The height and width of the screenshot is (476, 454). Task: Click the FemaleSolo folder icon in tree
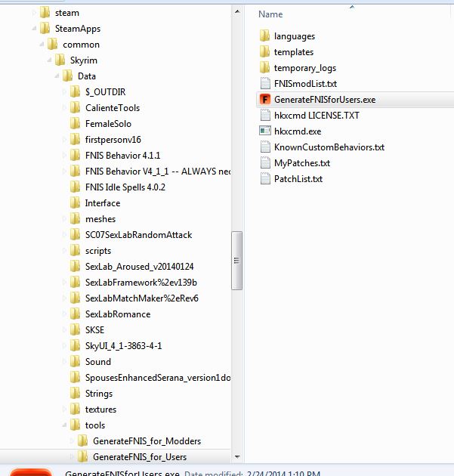click(75, 123)
